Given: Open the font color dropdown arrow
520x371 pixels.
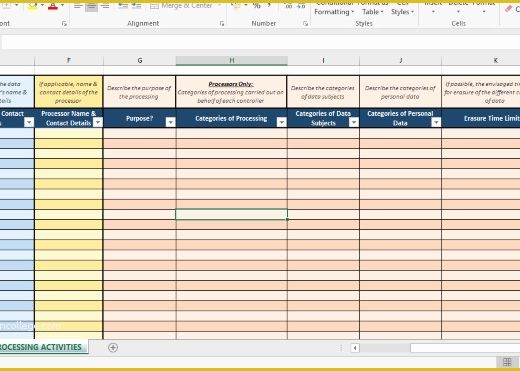Looking at the screenshot, I should pyautogui.click(x=62, y=5).
